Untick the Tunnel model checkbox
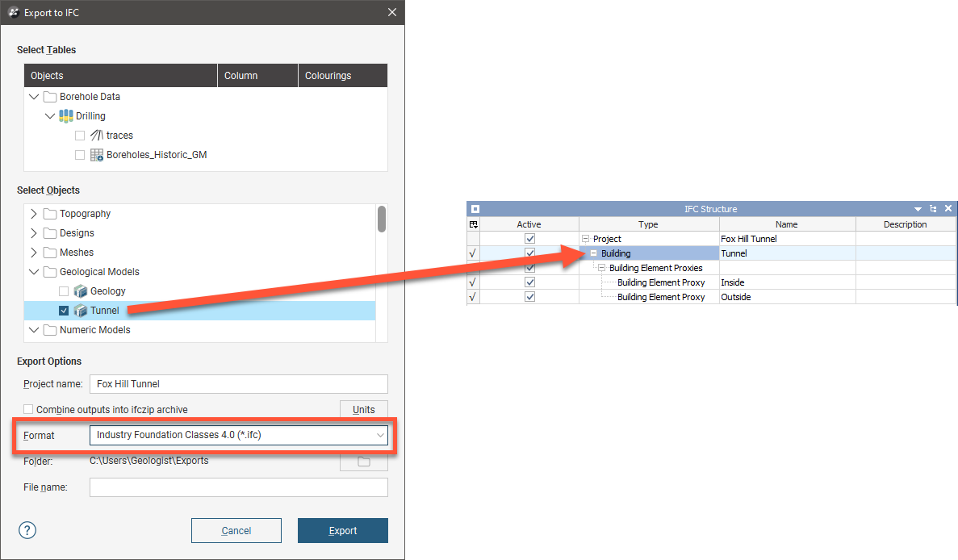 pyautogui.click(x=64, y=311)
